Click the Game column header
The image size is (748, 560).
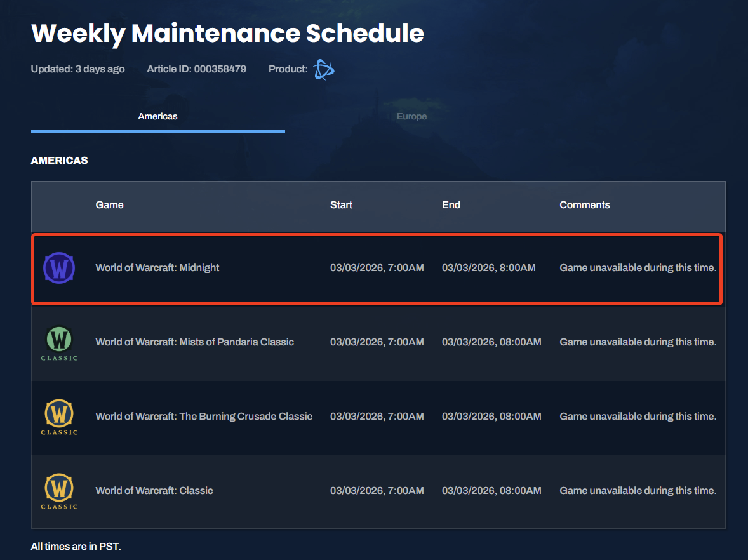click(109, 204)
